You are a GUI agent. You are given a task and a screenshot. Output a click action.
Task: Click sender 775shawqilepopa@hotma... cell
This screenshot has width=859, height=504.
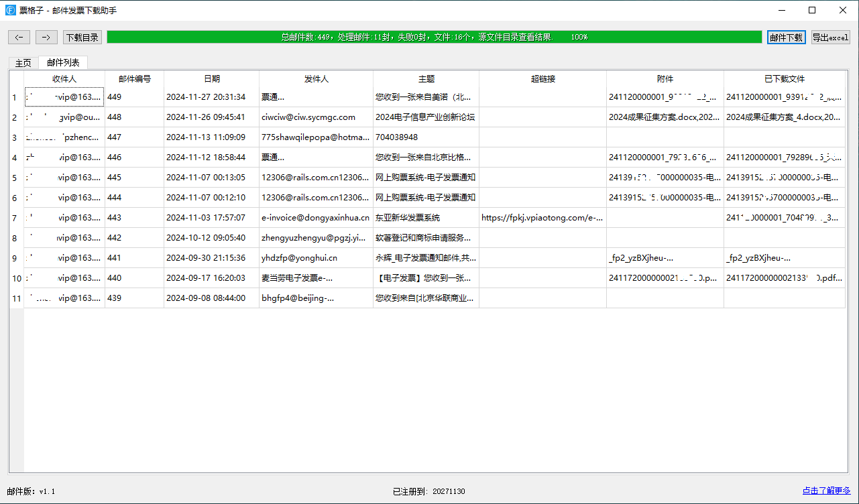click(x=316, y=137)
